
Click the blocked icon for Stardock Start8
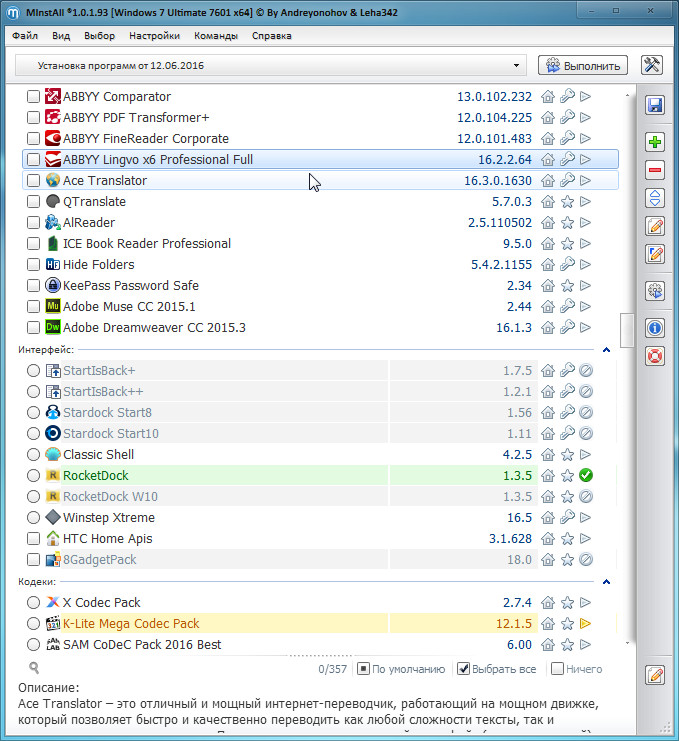click(586, 413)
